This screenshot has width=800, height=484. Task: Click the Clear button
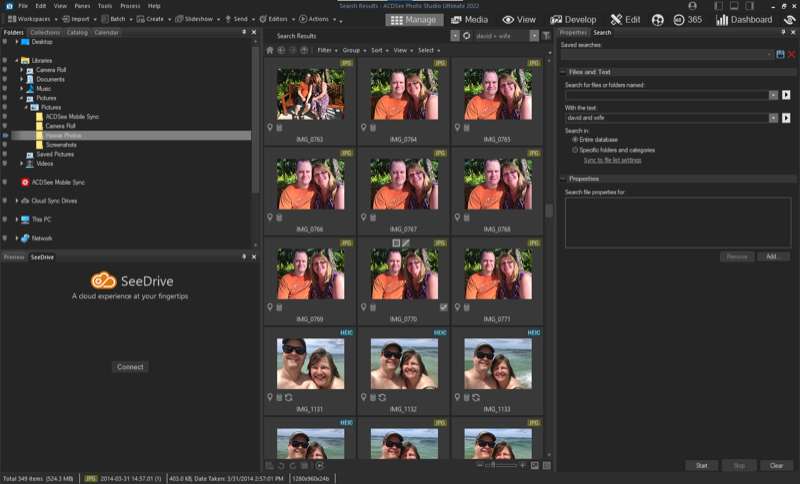coord(776,465)
